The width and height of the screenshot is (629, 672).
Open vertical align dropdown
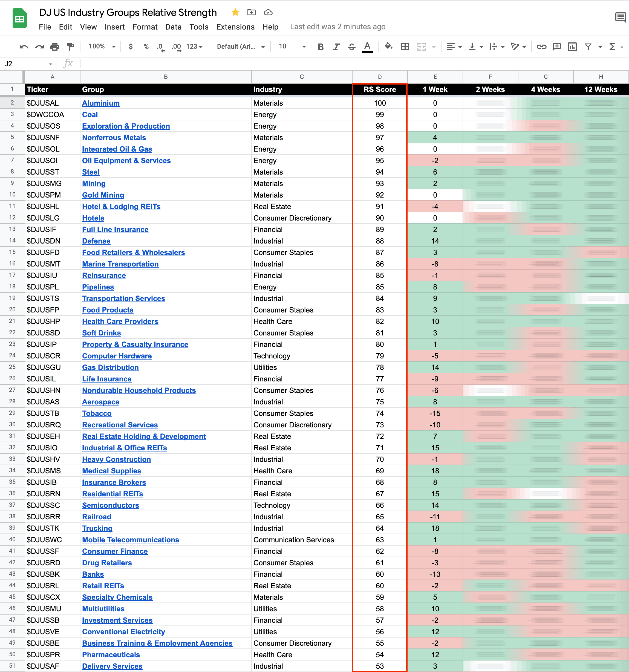475,47
